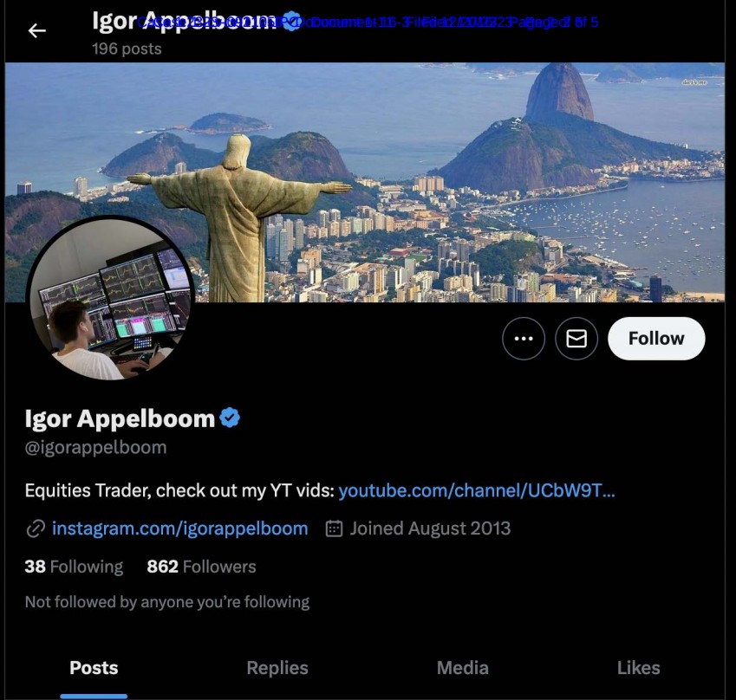View the 862 Followers list
Screen dimensions: 736x700
201,567
